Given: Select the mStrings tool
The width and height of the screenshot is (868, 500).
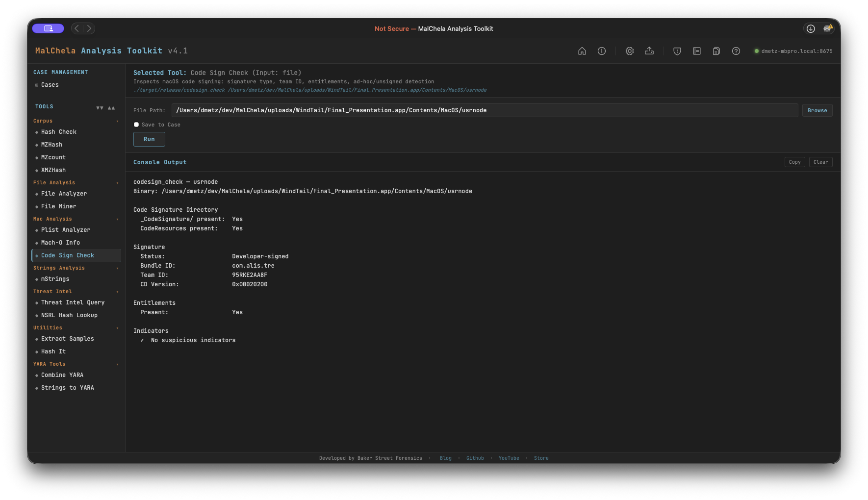Looking at the screenshot, I should pos(76,279).
